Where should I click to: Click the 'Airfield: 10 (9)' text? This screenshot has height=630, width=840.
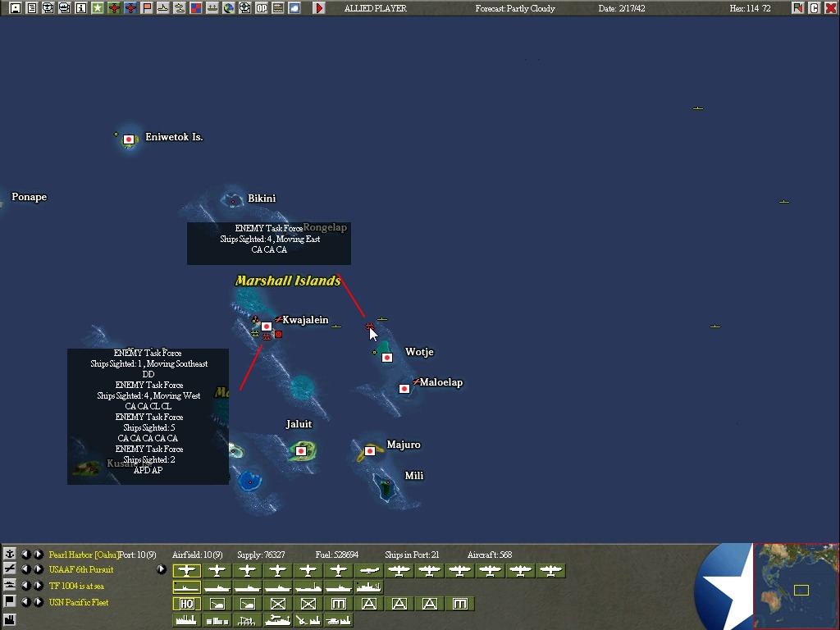pos(197,555)
